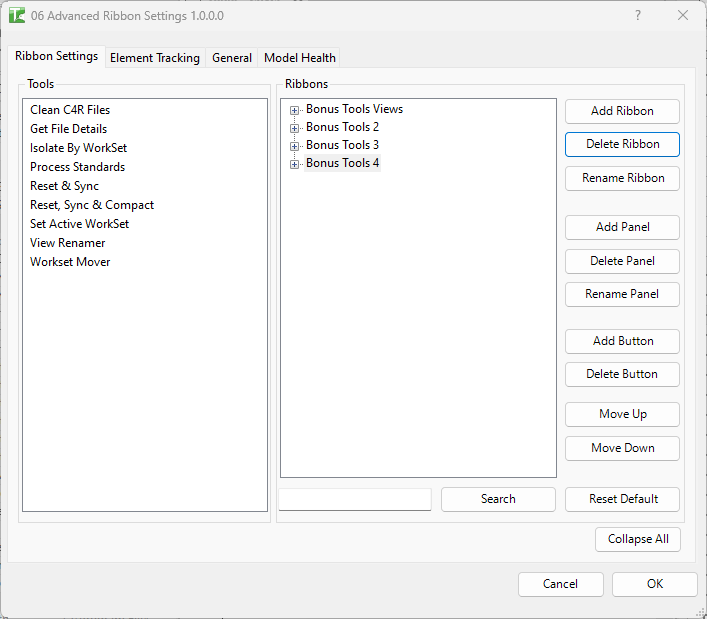Expand the Bonus Tools 4 tree node
Viewport: 707px width, 619px height.
point(295,164)
